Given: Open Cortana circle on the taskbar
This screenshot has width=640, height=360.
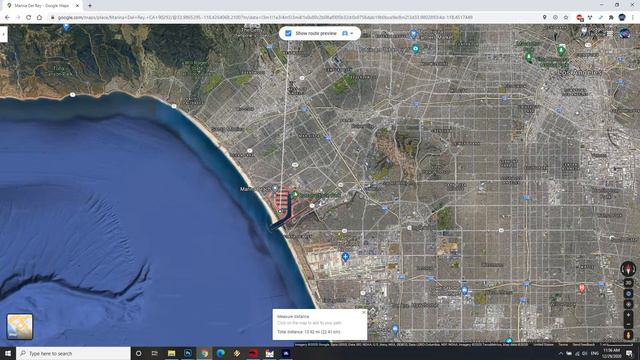Looking at the screenshot, I should coord(138,353).
